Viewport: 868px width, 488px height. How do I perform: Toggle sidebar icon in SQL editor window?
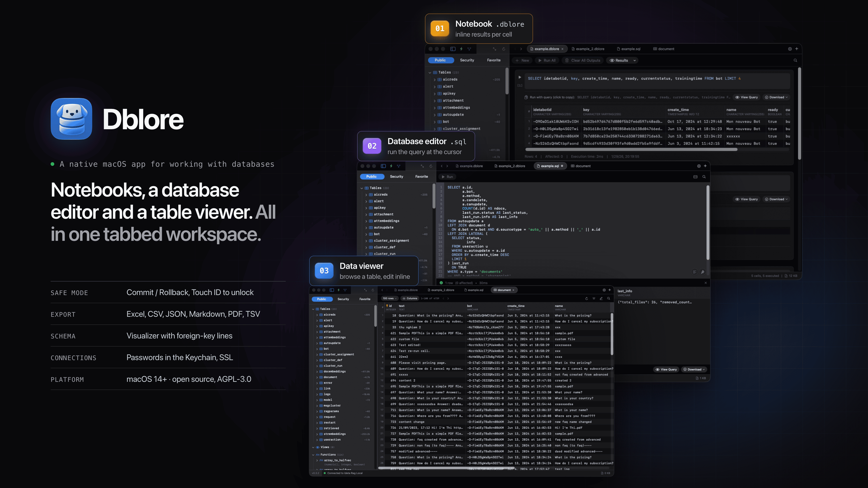383,166
